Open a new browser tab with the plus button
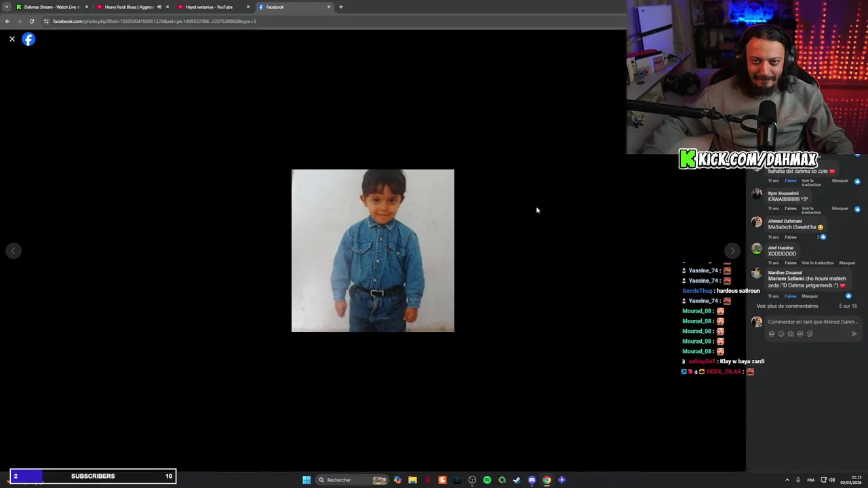 coord(341,7)
